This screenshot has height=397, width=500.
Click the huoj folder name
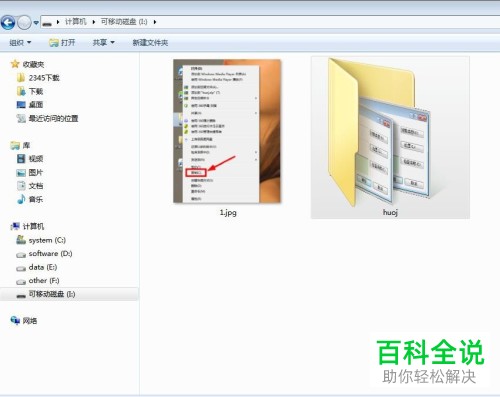point(390,212)
